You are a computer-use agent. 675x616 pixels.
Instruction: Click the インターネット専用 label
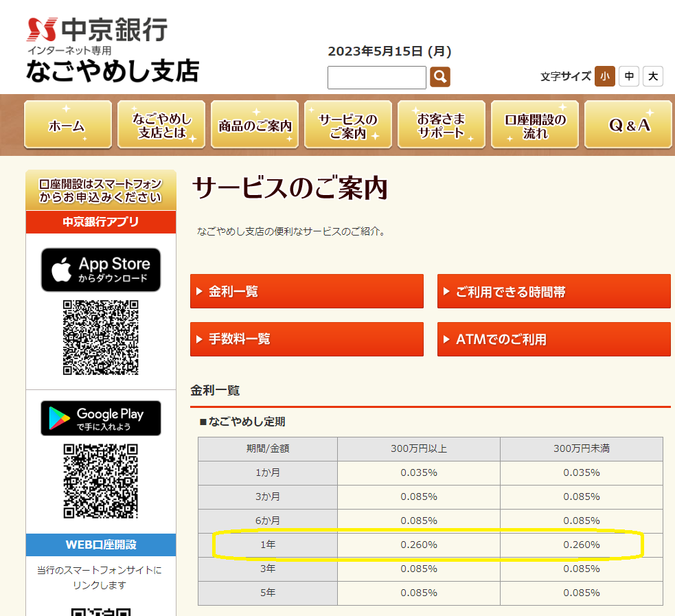click(70, 51)
